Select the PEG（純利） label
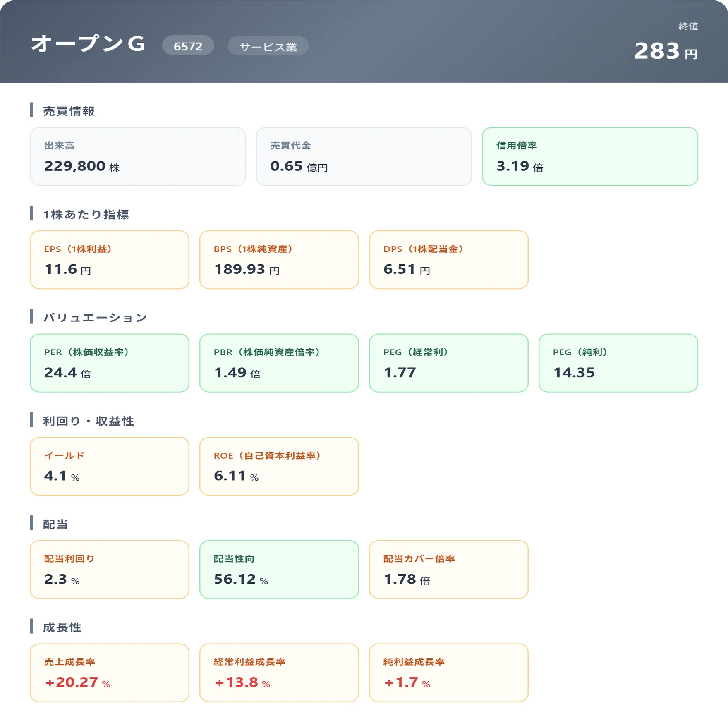The image size is (728, 728). coord(580,352)
